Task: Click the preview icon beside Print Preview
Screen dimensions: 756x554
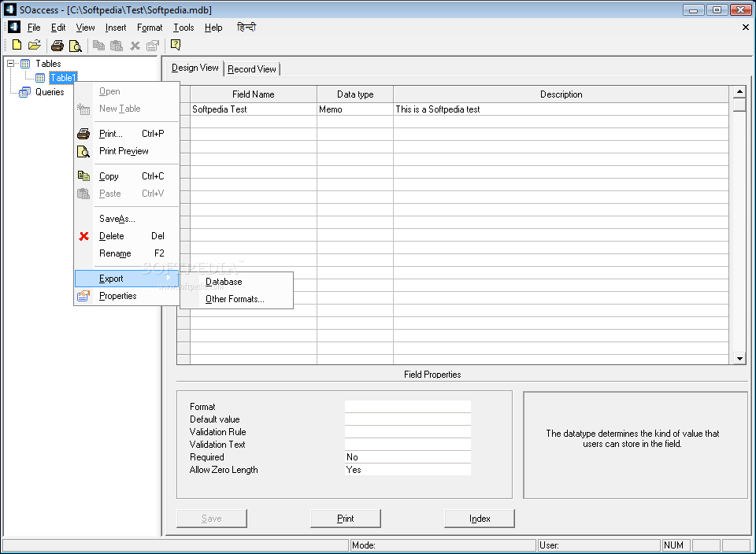Action: (83, 152)
